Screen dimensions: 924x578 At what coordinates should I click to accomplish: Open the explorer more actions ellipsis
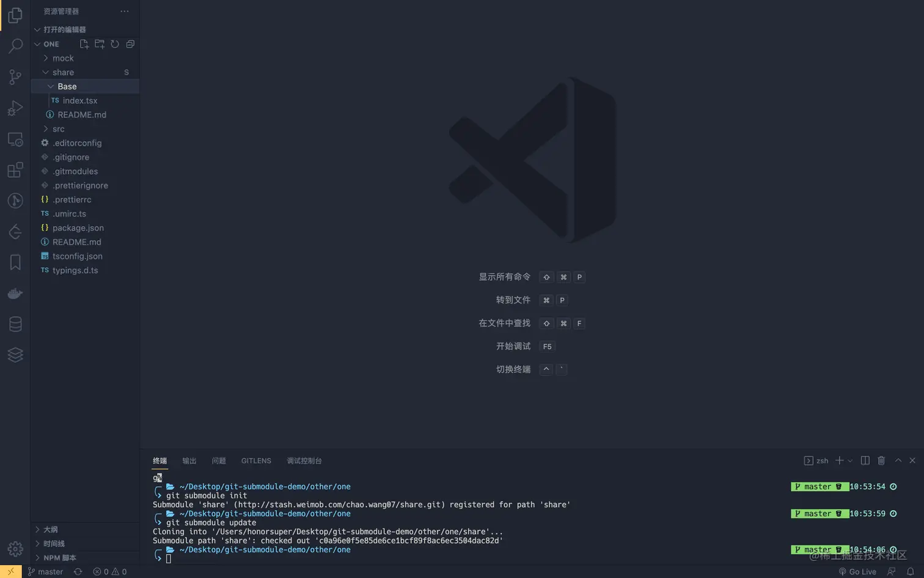pyautogui.click(x=125, y=11)
